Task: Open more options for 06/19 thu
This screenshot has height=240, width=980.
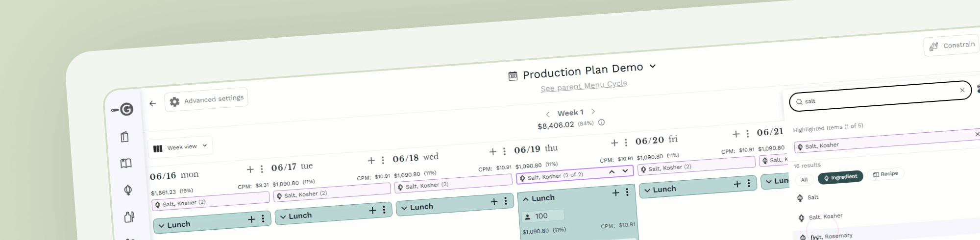Action: (x=626, y=142)
